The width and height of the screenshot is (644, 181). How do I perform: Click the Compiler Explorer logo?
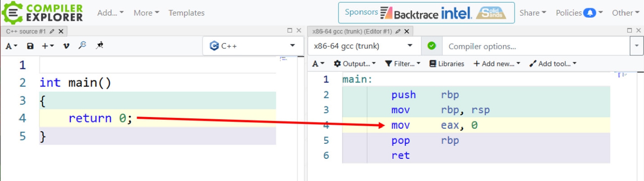coord(42,12)
